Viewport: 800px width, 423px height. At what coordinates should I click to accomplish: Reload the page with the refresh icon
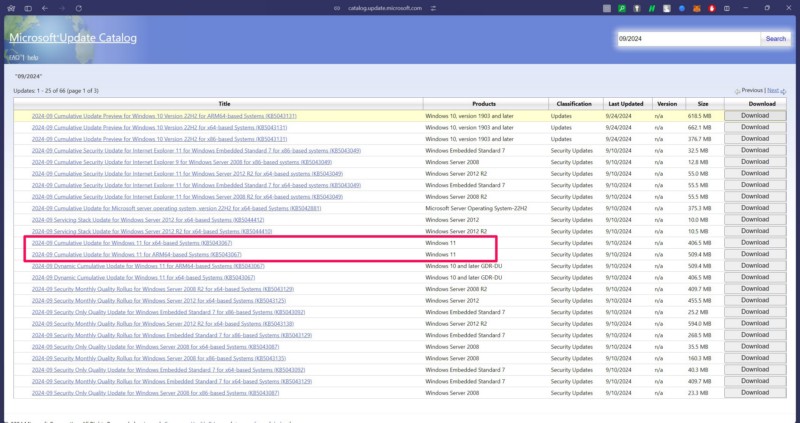tap(76, 9)
